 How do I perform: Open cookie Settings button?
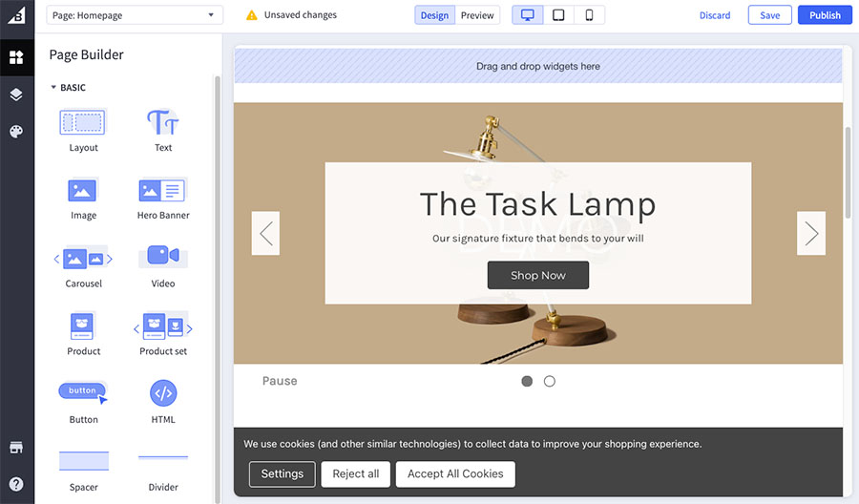(x=283, y=473)
